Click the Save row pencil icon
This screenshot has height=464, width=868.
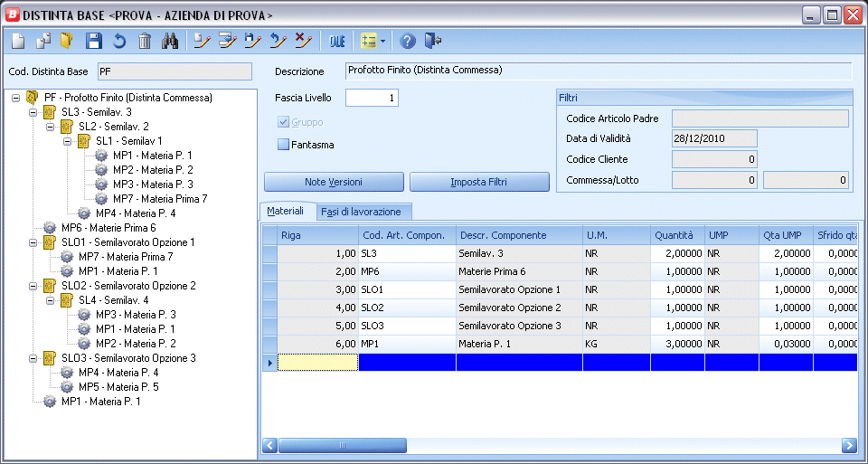coord(253,41)
